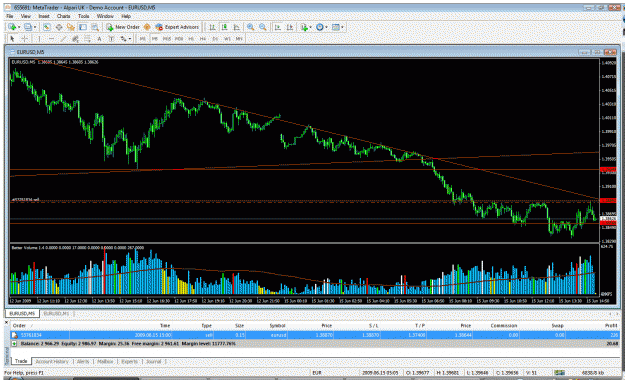Screen dimensions: 625x380
Task: Select the Arrows objects tool
Action: tap(123, 39)
